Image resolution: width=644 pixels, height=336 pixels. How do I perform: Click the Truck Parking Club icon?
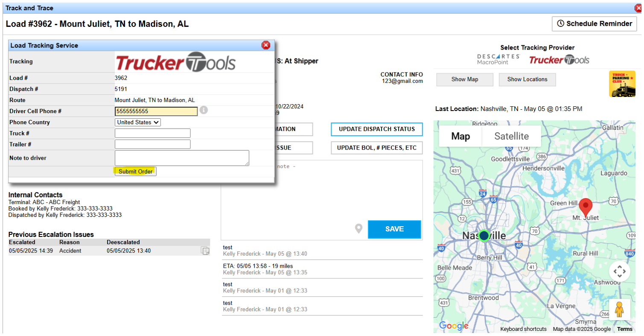(x=622, y=84)
